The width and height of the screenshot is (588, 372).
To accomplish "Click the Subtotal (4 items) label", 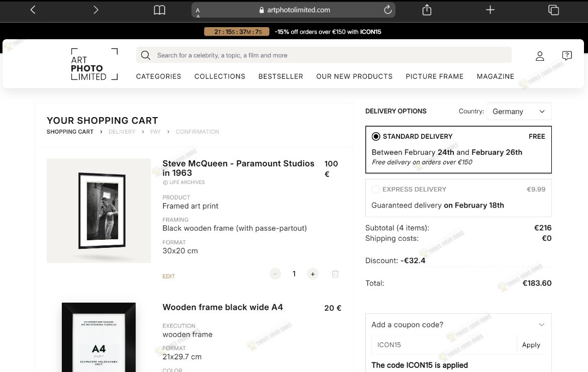I will click(x=397, y=228).
